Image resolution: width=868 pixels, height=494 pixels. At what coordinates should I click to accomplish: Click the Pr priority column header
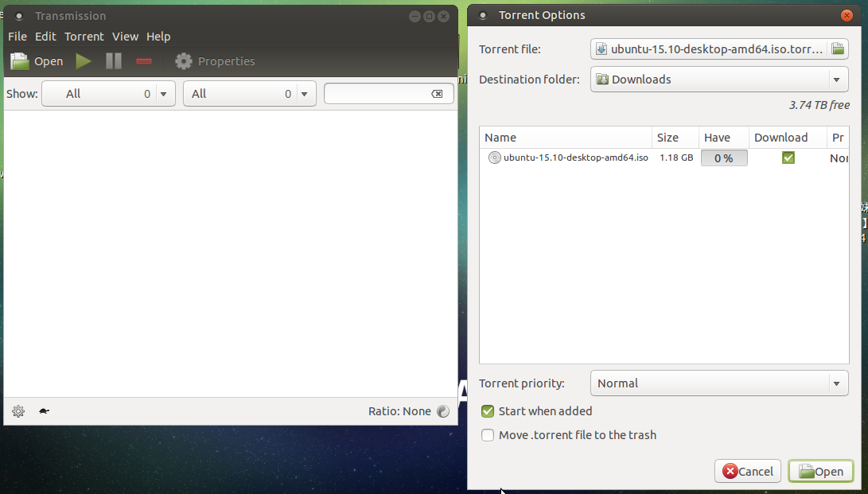[x=838, y=137]
